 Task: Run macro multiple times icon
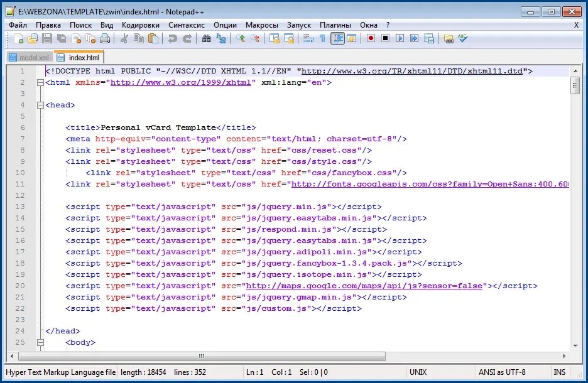coord(415,38)
